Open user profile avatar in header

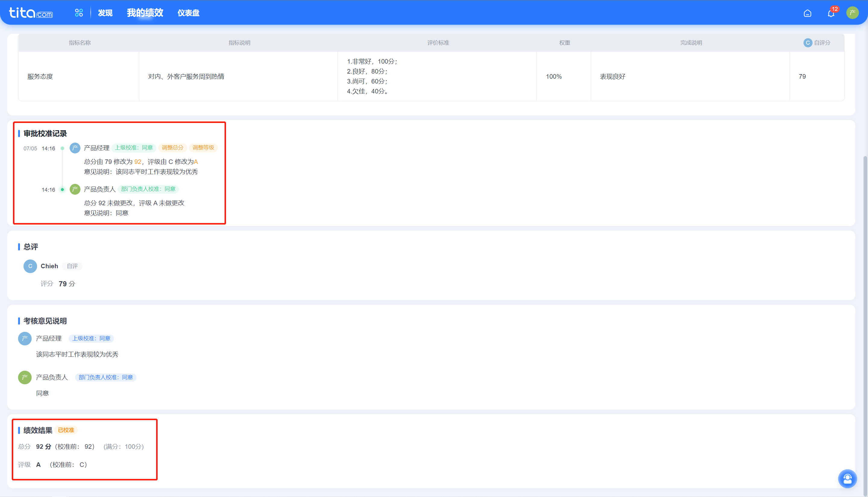852,13
